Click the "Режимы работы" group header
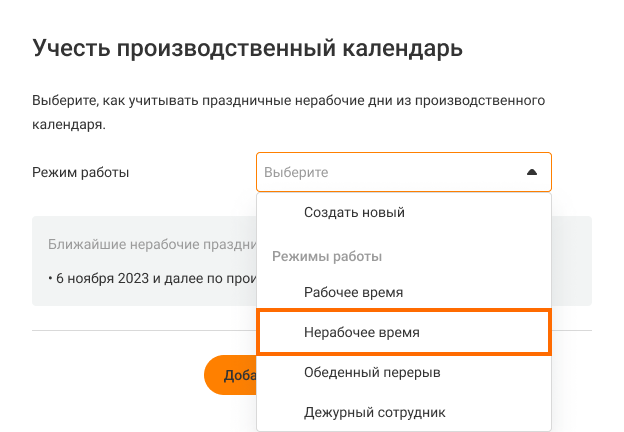 click(x=327, y=256)
